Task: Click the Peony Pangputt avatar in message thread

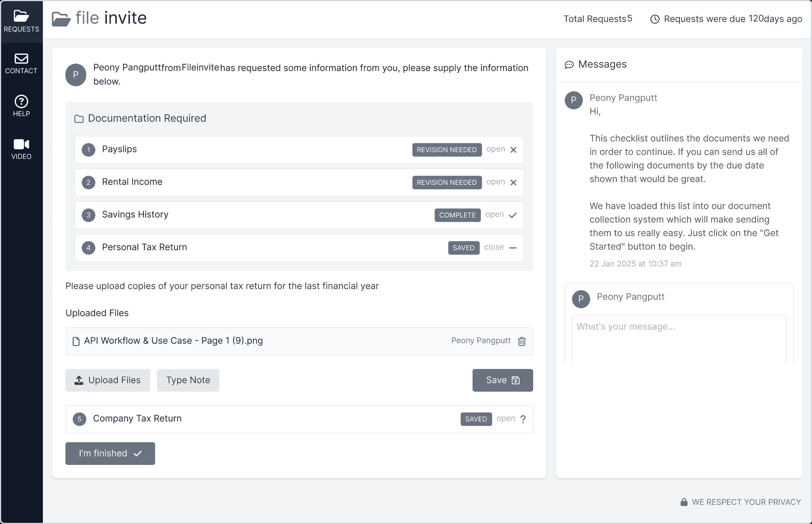Action: click(x=574, y=100)
